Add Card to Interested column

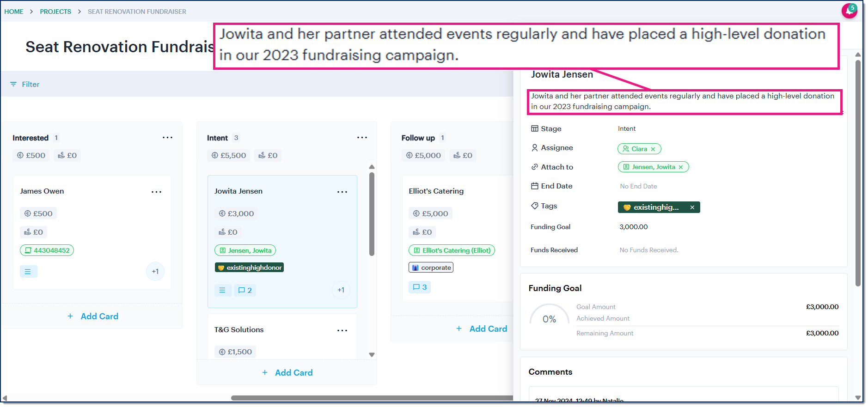(93, 316)
